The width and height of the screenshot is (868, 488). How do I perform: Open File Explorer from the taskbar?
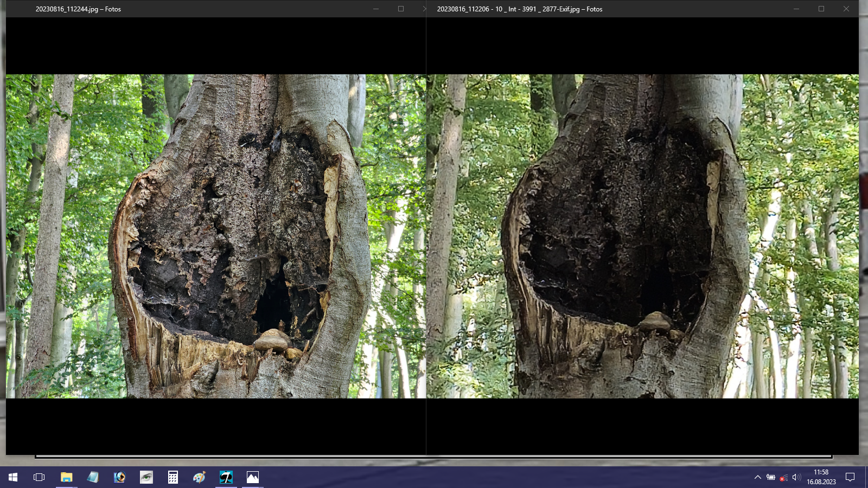pyautogui.click(x=66, y=477)
